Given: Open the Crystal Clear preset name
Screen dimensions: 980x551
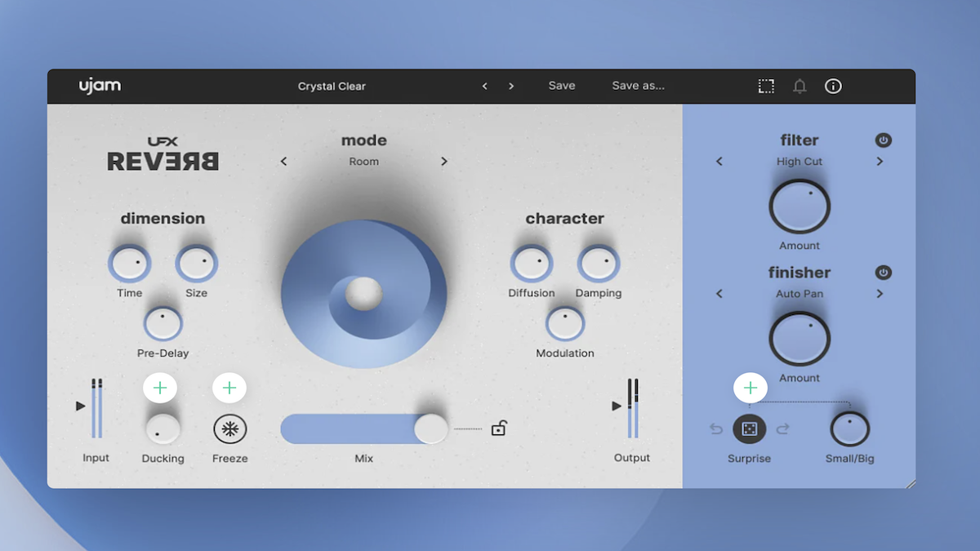Looking at the screenshot, I should (332, 87).
